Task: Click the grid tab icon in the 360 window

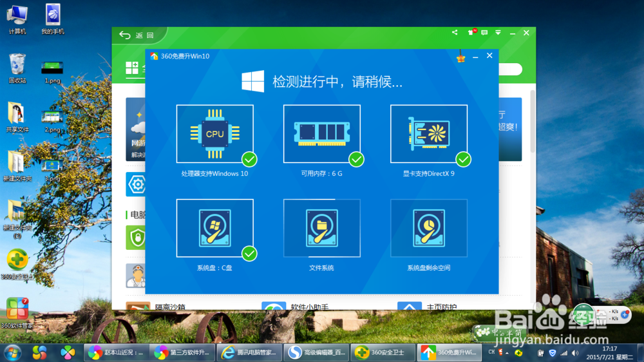Action: click(132, 68)
